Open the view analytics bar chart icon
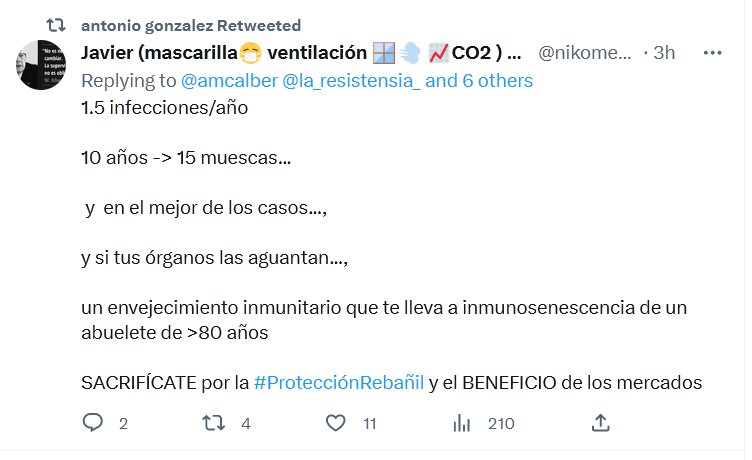752x460 pixels. coord(462,423)
